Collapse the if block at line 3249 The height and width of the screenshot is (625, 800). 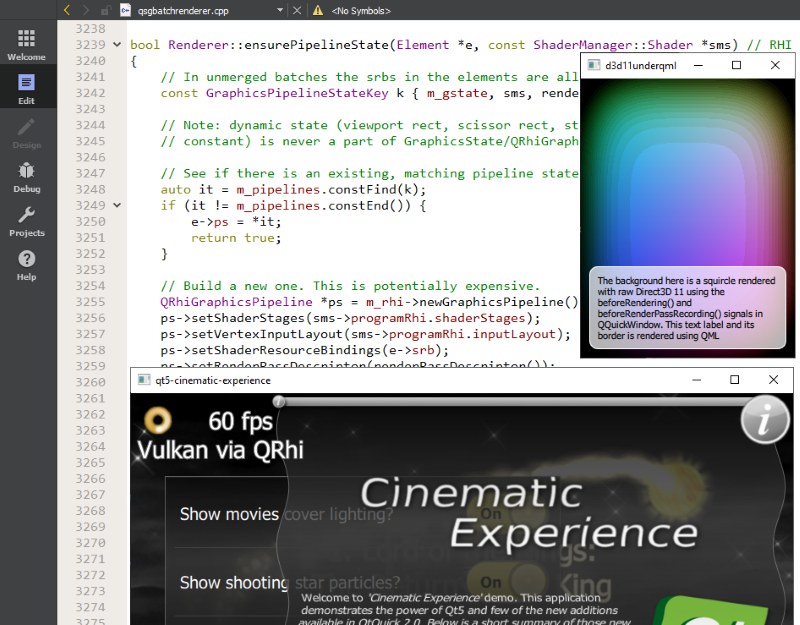tap(118, 205)
